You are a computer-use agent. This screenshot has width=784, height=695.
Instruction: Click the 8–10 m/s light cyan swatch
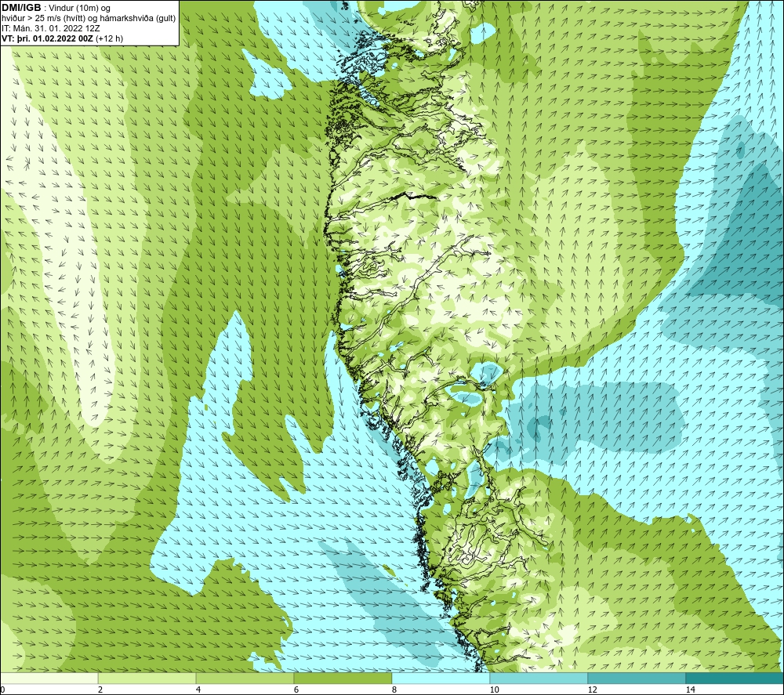441,678
